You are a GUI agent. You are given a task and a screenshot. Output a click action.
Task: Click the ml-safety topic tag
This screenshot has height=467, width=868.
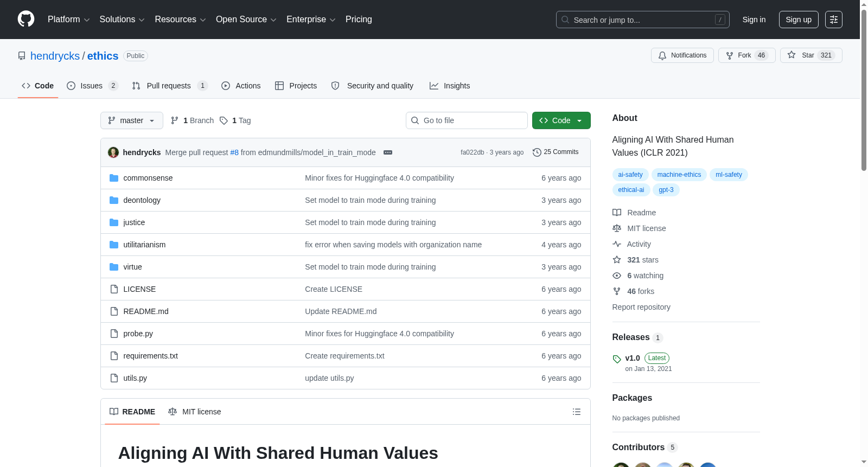coord(729,175)
